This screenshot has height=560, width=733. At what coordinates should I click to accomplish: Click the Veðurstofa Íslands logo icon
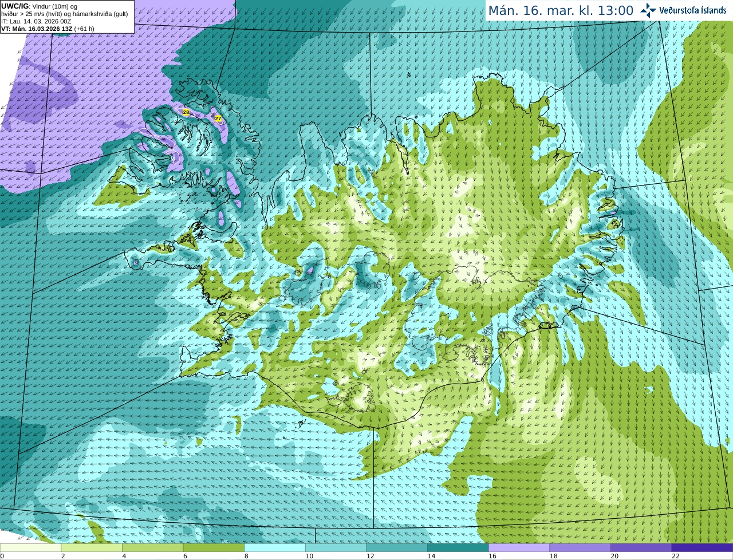[648, 10]
